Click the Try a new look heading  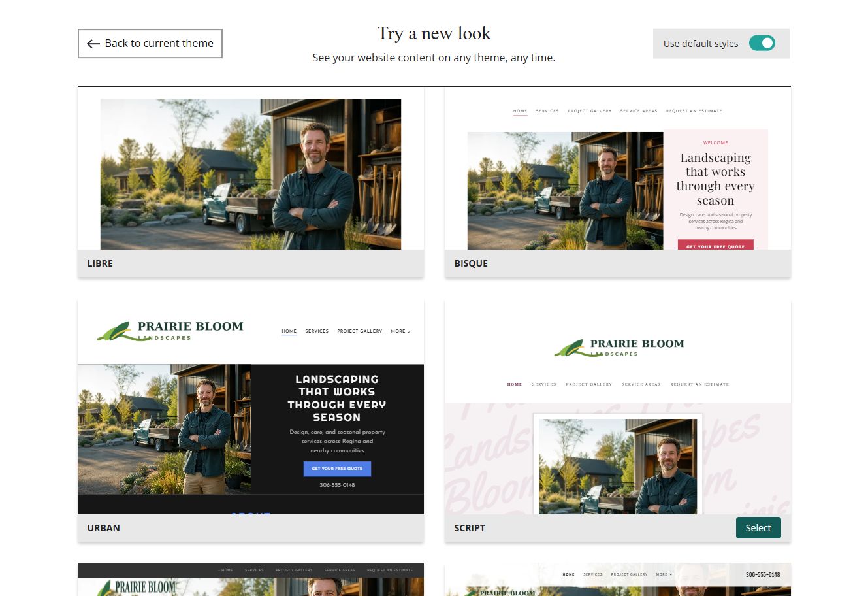point(434,33)
